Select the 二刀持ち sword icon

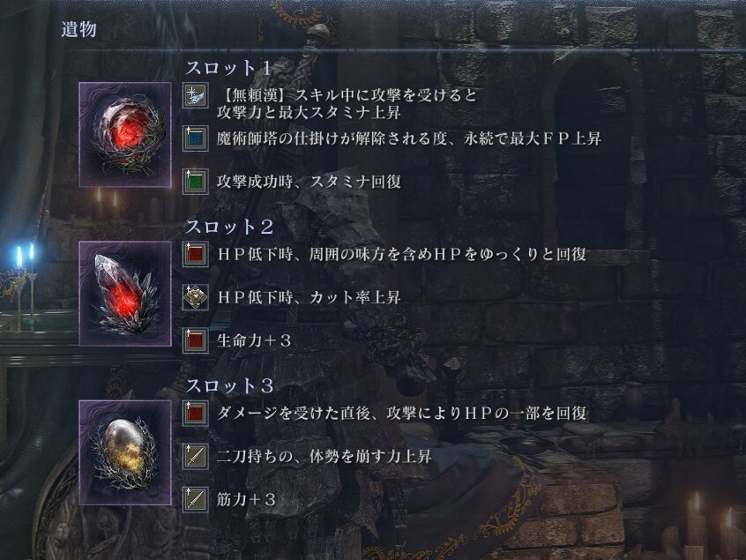point(195,456)
